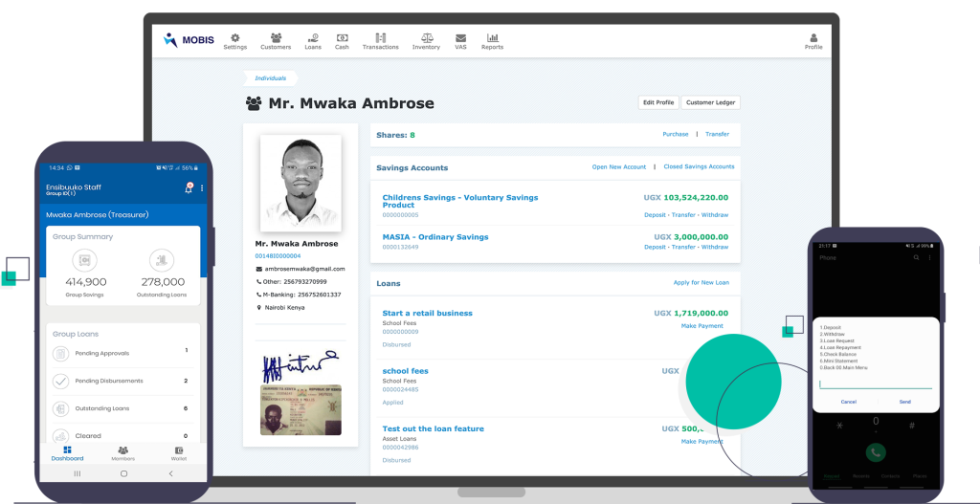Switch to Members tab in mobile app

coord(123,452)
